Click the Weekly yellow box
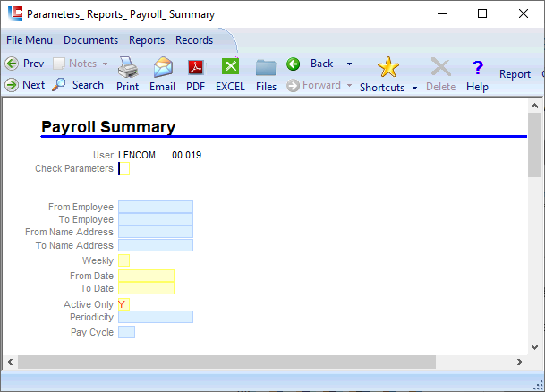 124,260
